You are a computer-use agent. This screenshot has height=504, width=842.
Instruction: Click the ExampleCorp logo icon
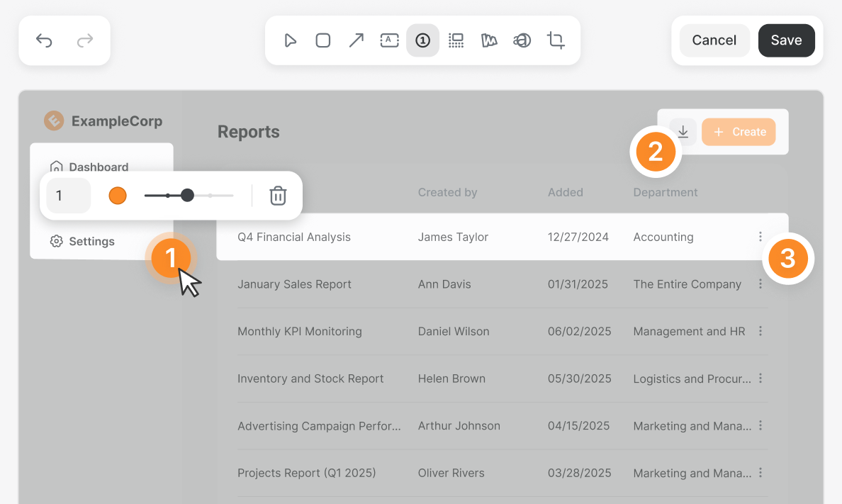54,121
